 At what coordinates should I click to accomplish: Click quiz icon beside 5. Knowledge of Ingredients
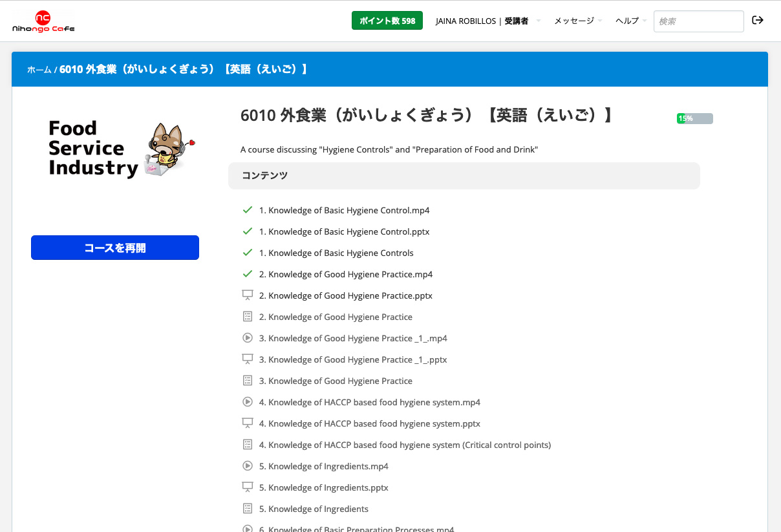click(x=247, y=509)
